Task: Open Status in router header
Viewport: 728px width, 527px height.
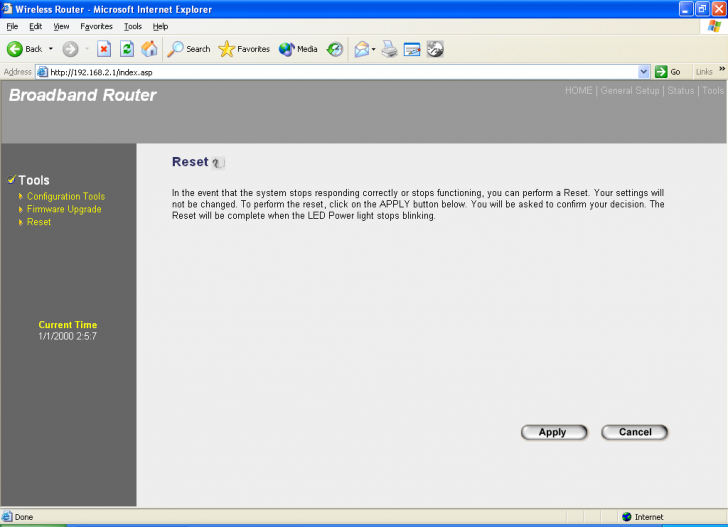Action: click(x=681, y=91)
